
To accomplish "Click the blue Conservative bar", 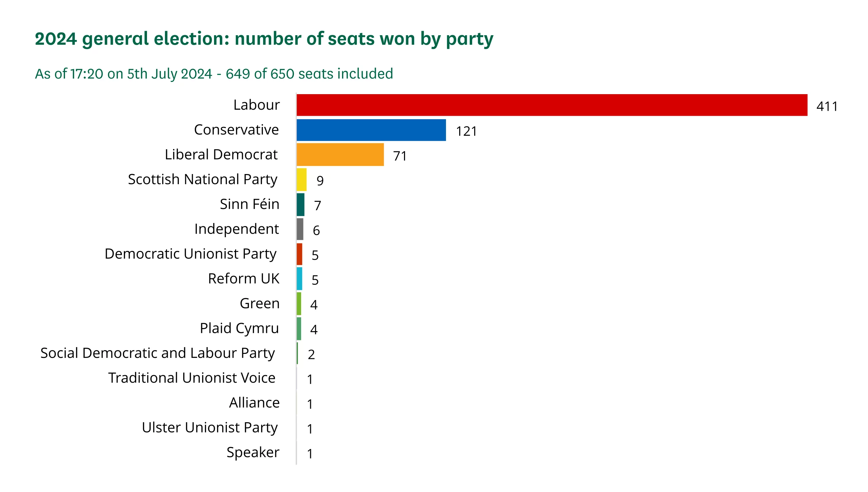I will point(371,130).
